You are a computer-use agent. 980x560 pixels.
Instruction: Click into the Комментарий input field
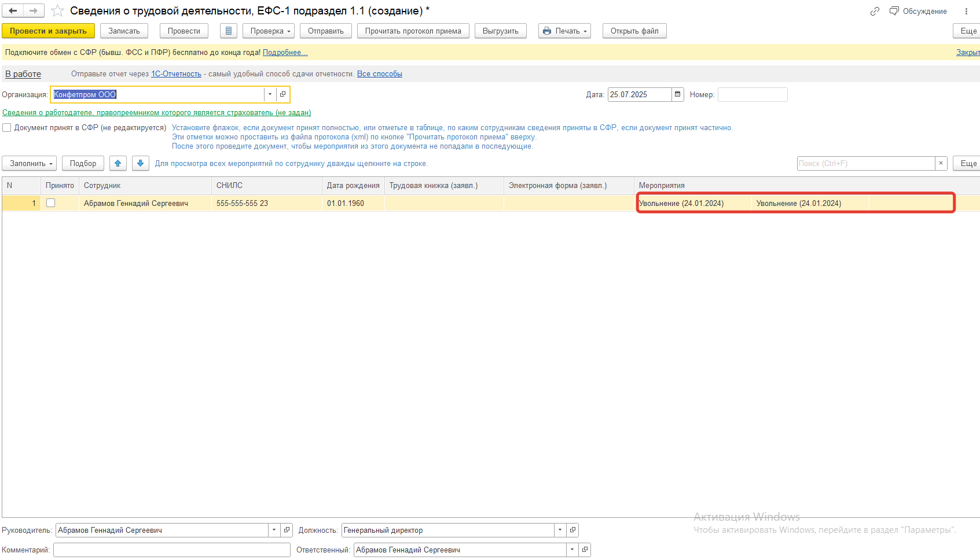(172, 550)
